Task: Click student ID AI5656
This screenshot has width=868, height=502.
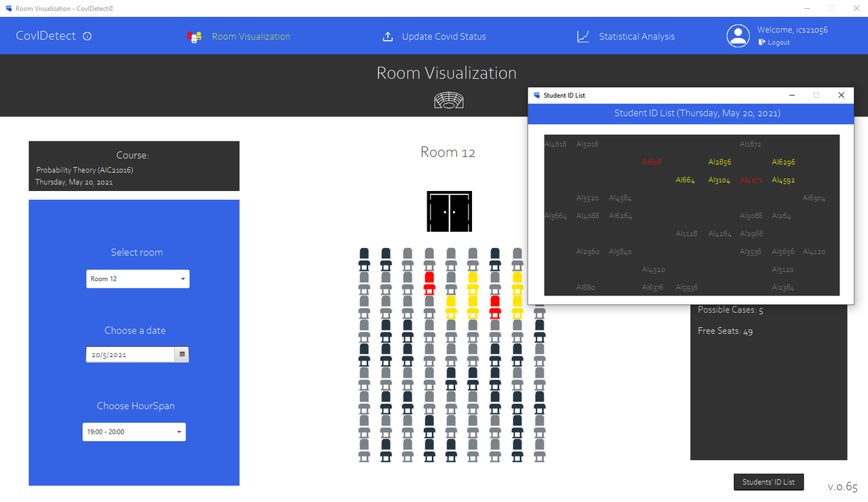Action: (783, 251)
